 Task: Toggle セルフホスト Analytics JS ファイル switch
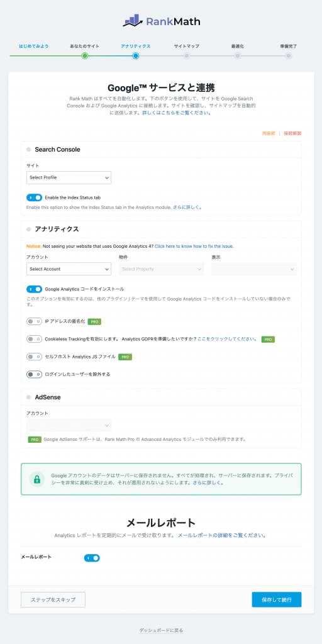[x=34, y=357]
